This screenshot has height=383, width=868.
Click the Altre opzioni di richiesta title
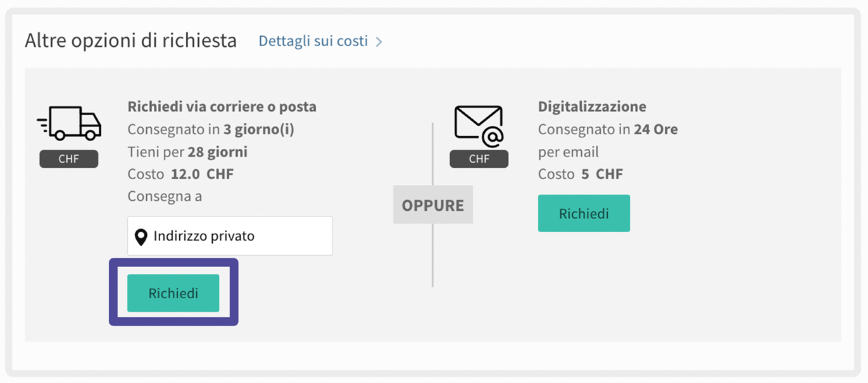(x=130, y=41)
